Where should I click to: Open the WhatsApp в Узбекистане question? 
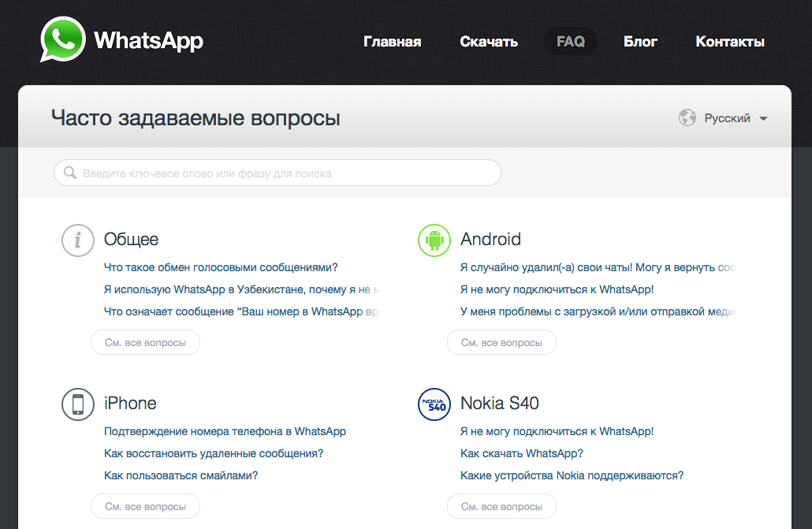pos(242,289)
